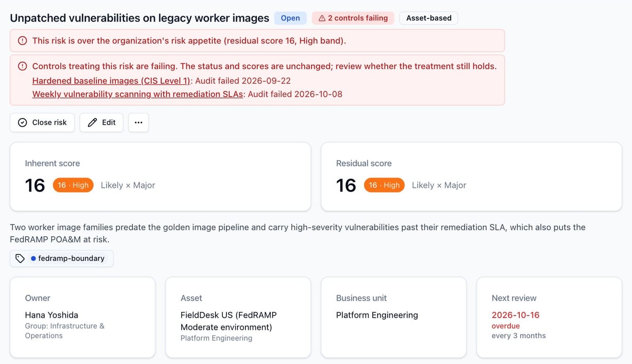
Task: Click the Asset-based badge
Action: click(429, 18)
